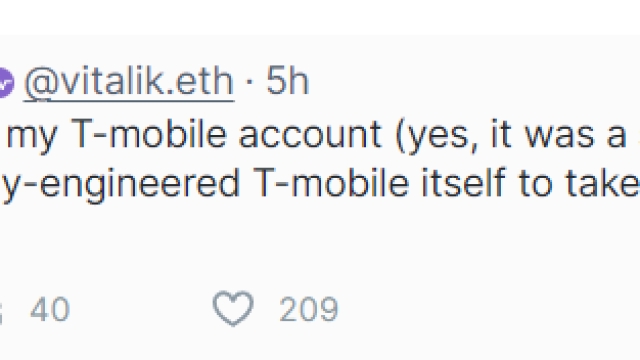Click the purple badge beside vitalik.eth
Viewport: 640px width, 360px height.
point(6,83)
